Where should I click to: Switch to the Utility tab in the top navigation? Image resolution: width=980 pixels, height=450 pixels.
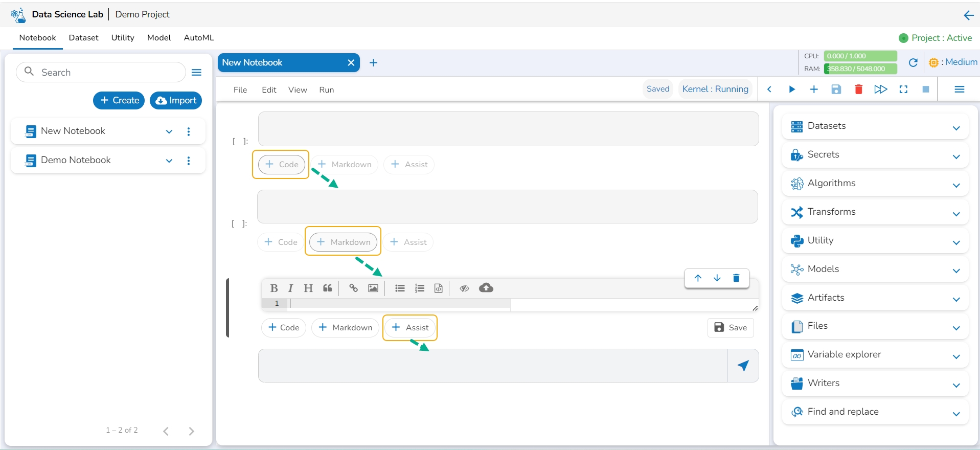click(x=123, y=38)
